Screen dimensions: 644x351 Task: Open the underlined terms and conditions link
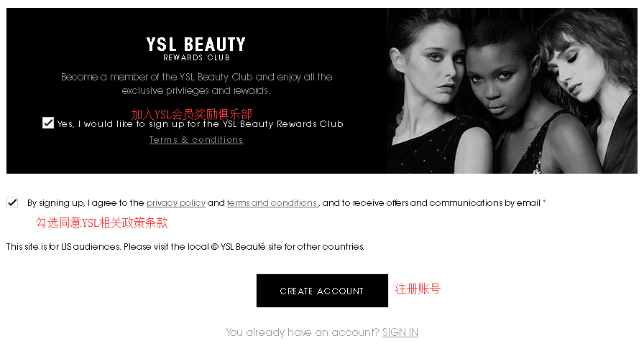coord(272,203)
